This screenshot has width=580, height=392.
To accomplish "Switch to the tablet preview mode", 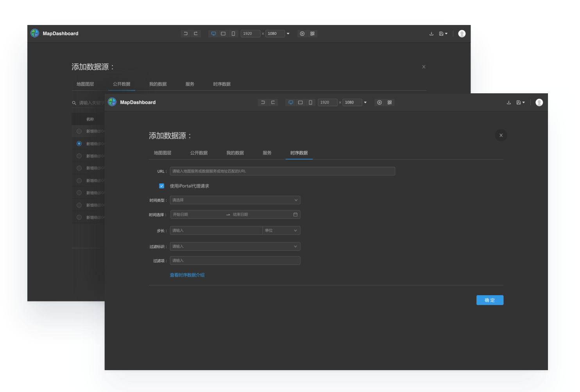I will click(x=300, y=102).
